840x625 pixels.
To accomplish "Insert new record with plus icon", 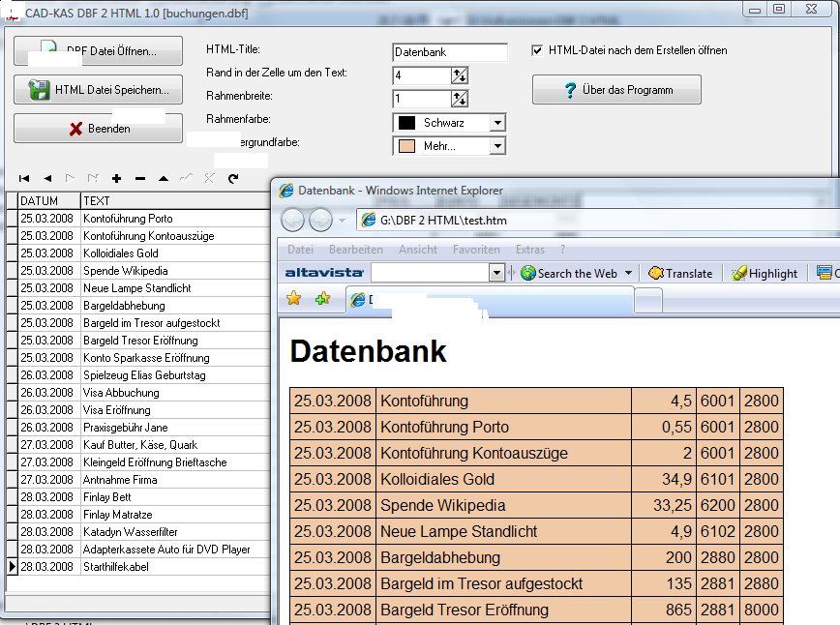I will point(116,179).
